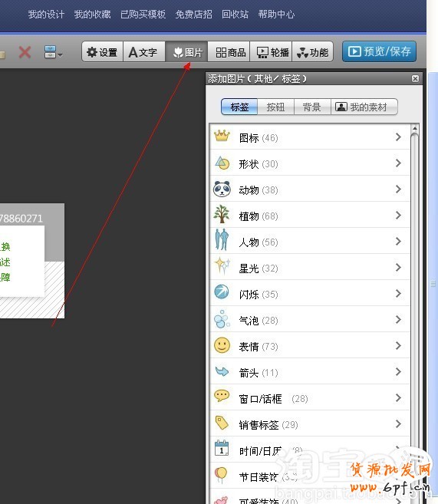Screen dimensions: 438x504
Task: Switch to the 背景 tab
Action: tap(312, 107)
